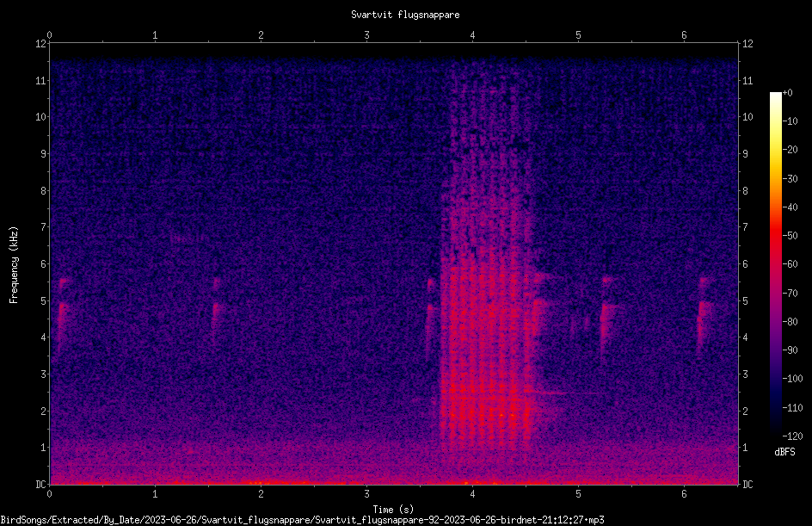Click the '-70' value on the color scale
The image size is (812, 526).
[x=790, y=294]
